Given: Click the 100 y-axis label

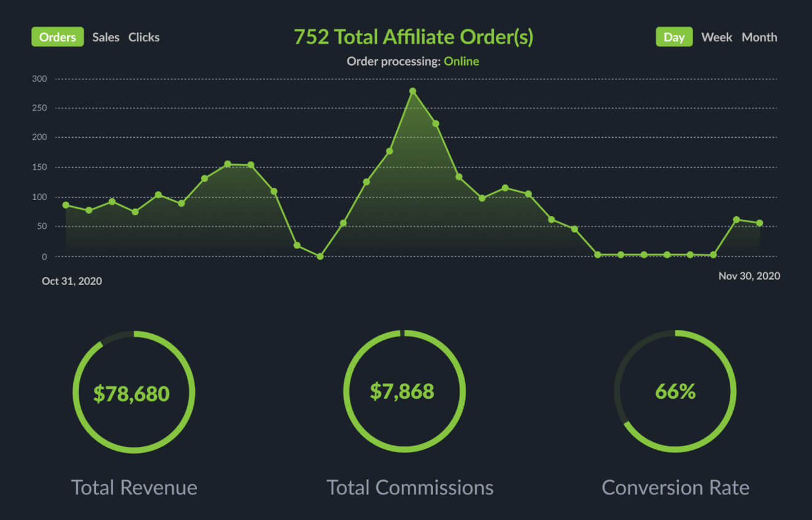Looking at the screenshot, I should 39,197.
